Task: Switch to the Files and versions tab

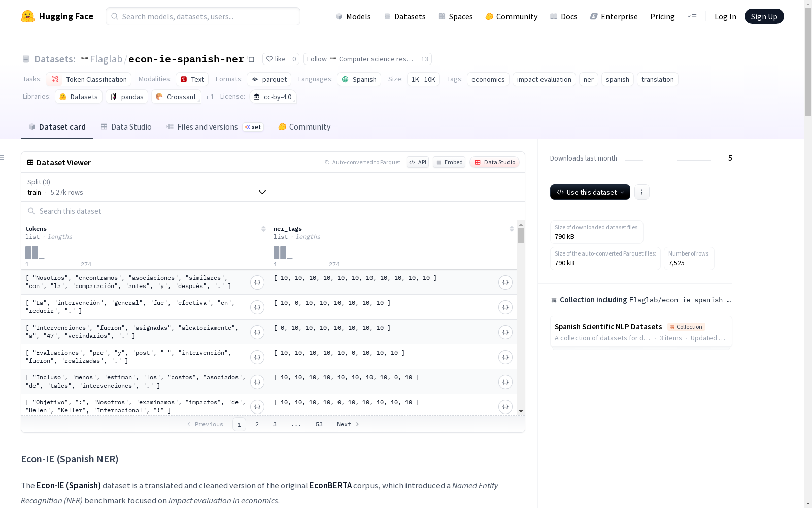Action: pos(215,127)
